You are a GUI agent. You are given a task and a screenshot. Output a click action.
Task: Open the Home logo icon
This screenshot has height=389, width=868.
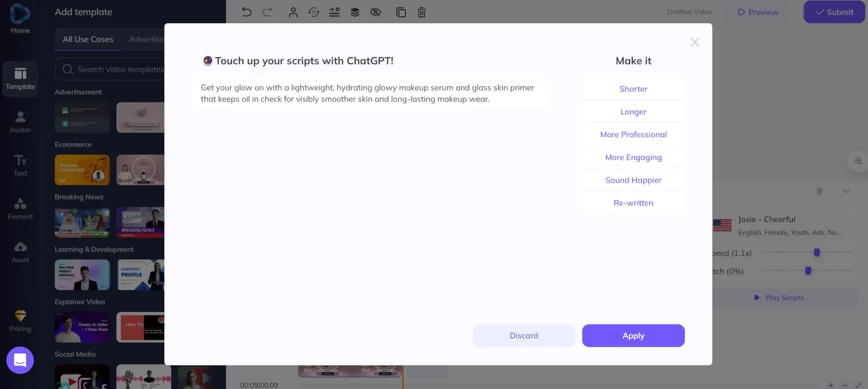click(x=20, y=14)
